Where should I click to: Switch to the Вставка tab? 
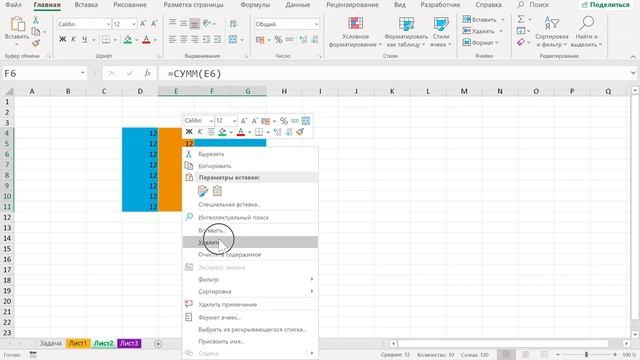(86, 5)
